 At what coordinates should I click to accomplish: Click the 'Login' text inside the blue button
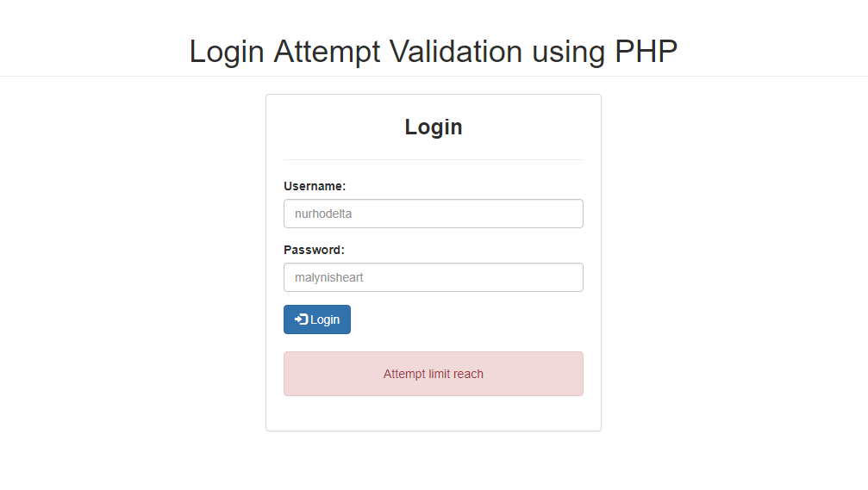pyautogui.click(x=325, y=319)
